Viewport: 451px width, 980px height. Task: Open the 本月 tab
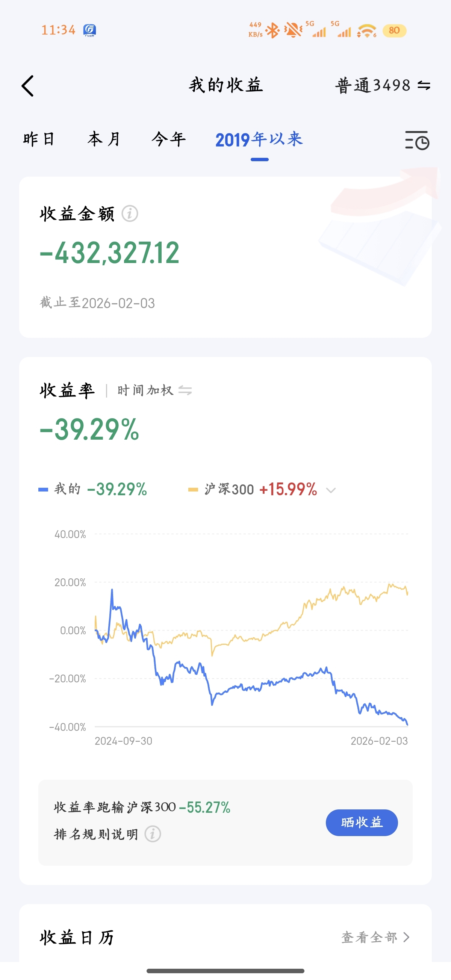[x=104, y=139]
